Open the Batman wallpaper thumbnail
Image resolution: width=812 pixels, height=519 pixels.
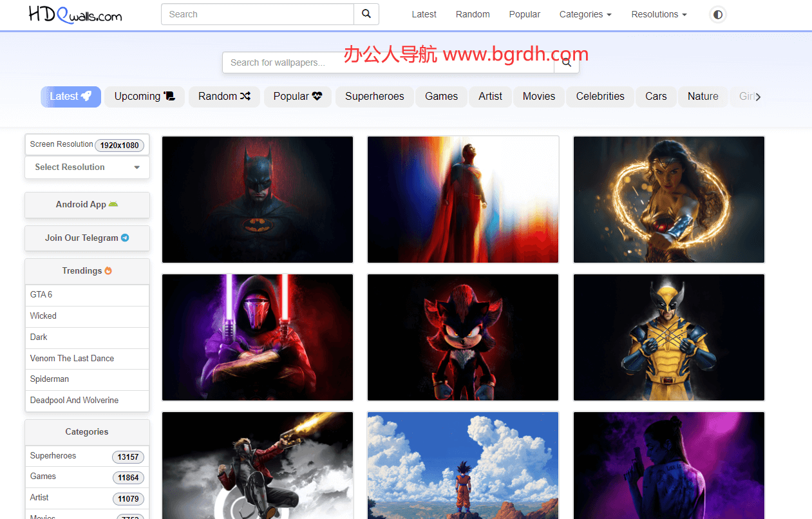[258, 200]
